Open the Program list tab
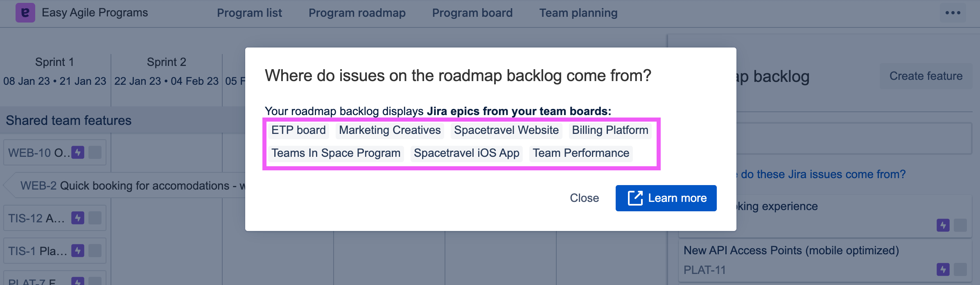The height and width of the screenshot is (285, 980). tap(249, 13)
